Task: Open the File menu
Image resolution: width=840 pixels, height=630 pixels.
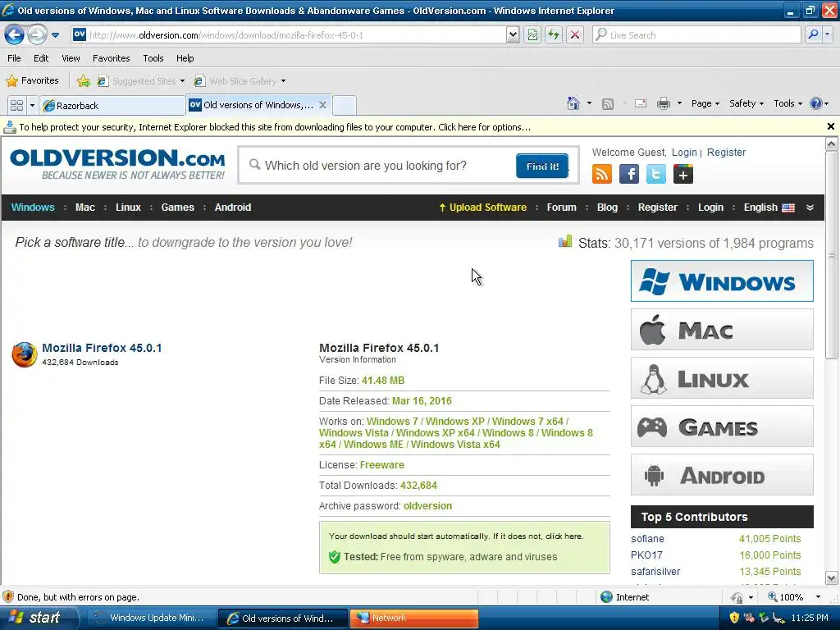Action: [x=15, y=58]
